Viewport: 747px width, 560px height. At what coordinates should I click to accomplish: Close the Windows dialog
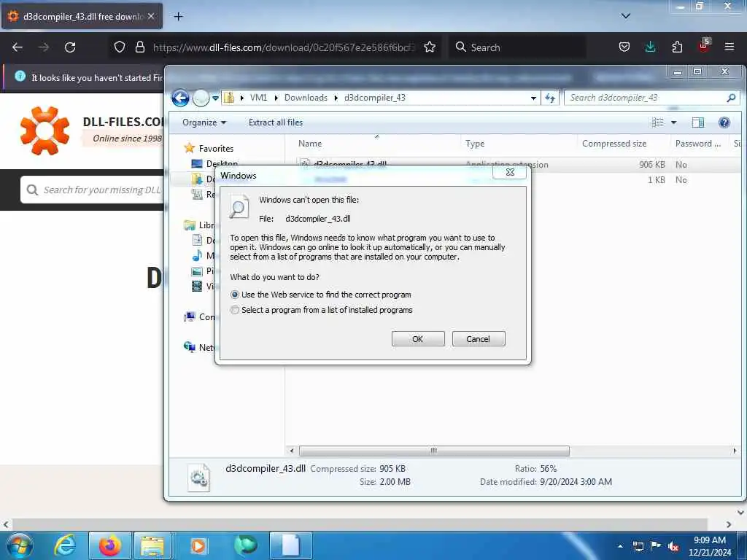(510, 172)
